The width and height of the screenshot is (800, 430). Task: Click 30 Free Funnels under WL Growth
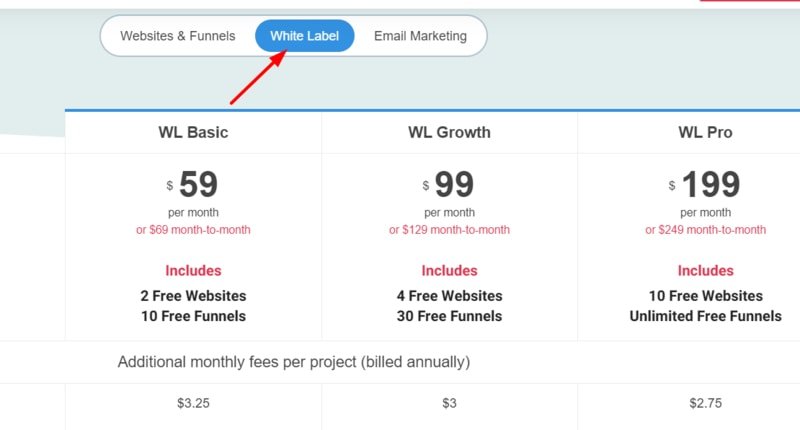pos(449,316)
